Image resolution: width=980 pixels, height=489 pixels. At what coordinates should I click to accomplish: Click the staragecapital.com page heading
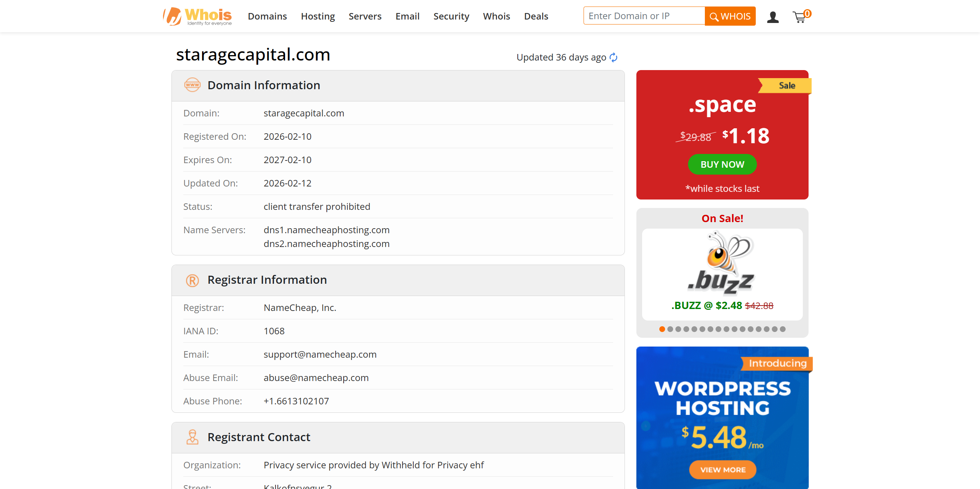253,54
